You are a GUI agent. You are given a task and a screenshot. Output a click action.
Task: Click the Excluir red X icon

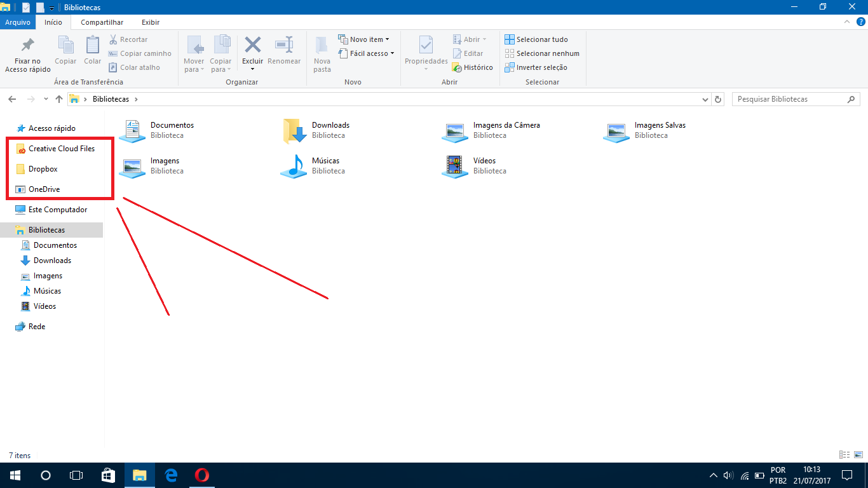click(x=253, y=44)
